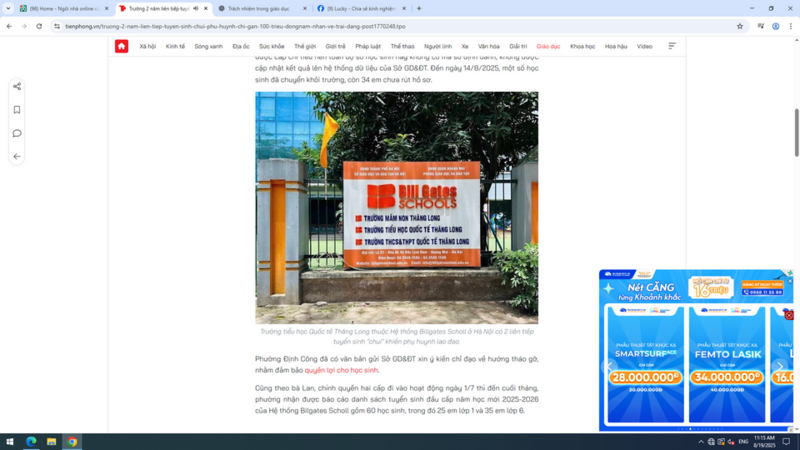Navigate forward in the browser
Image resolution: width=800 pixels, height=450 pixels.
(24, 27)
